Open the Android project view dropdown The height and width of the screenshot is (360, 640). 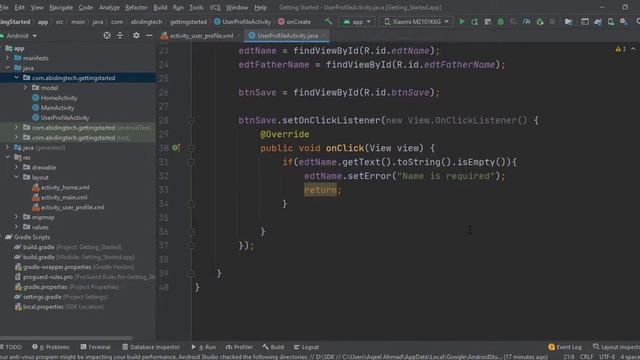pyautogui.click(x=19, y=36)
